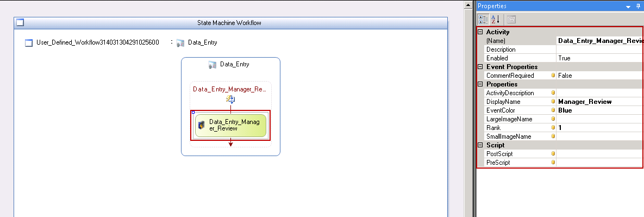Collapse the Activity category
Viewport: 644px width, 217px height.
[x=480, y=32]
